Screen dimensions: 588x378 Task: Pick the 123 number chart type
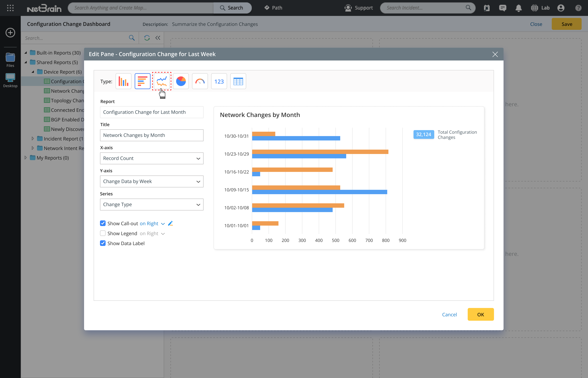pyautogui.click(x=219, y=81)
